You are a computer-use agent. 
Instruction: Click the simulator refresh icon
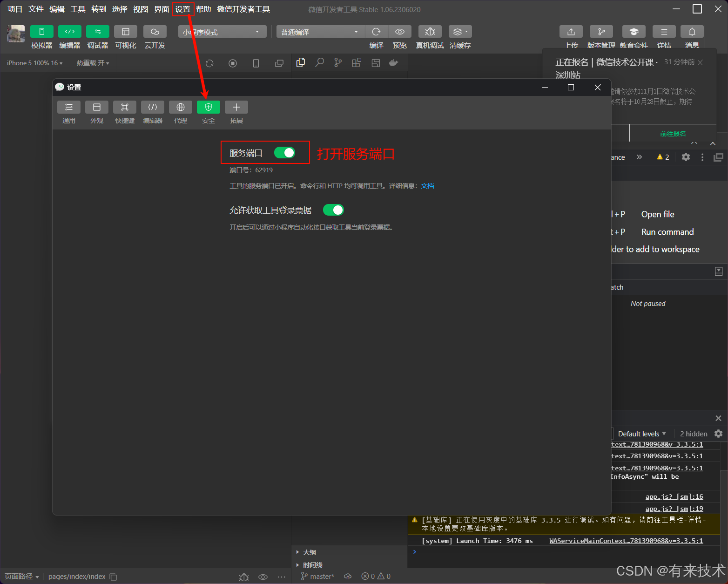[x=209, y=63]
